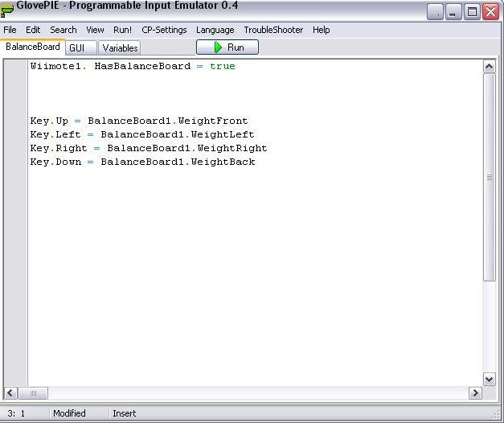Click the horizontal scrollbar thumb

tap(33, 393)
